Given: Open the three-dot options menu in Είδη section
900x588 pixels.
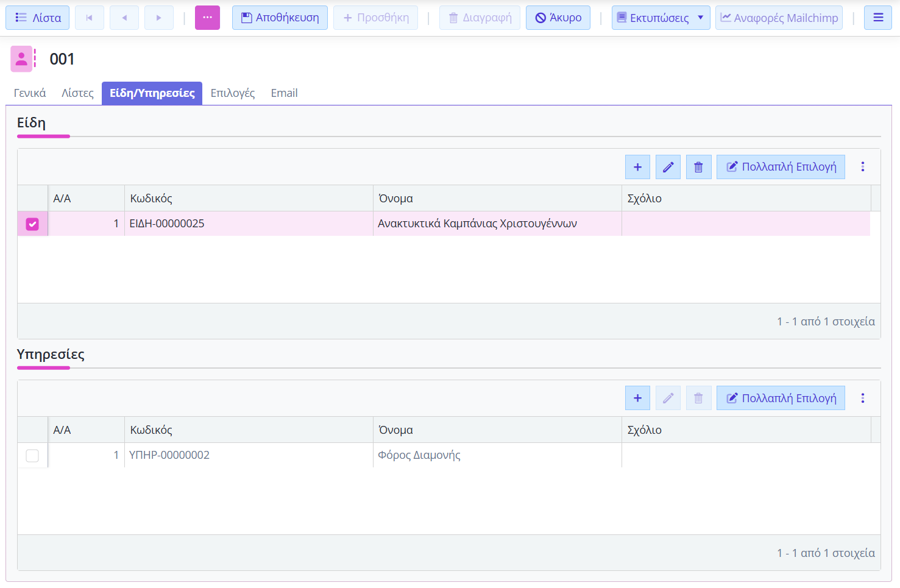Looking at the screenshot, I should point(863,167).
